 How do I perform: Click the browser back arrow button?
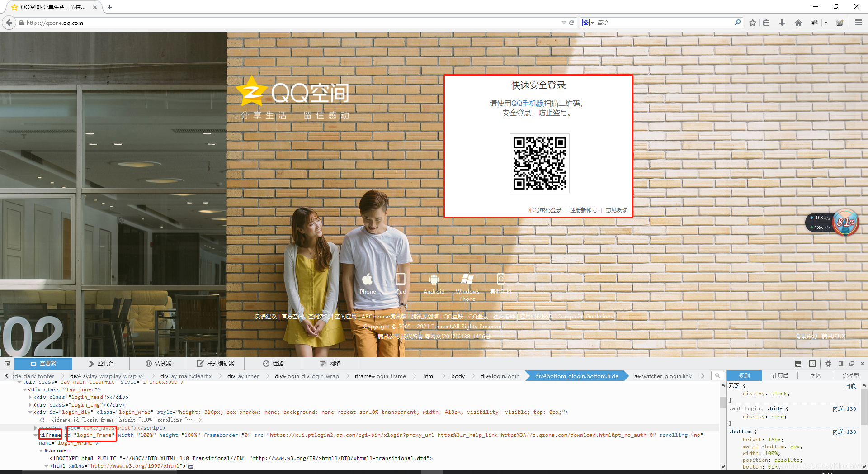click(x=9, y=23)
